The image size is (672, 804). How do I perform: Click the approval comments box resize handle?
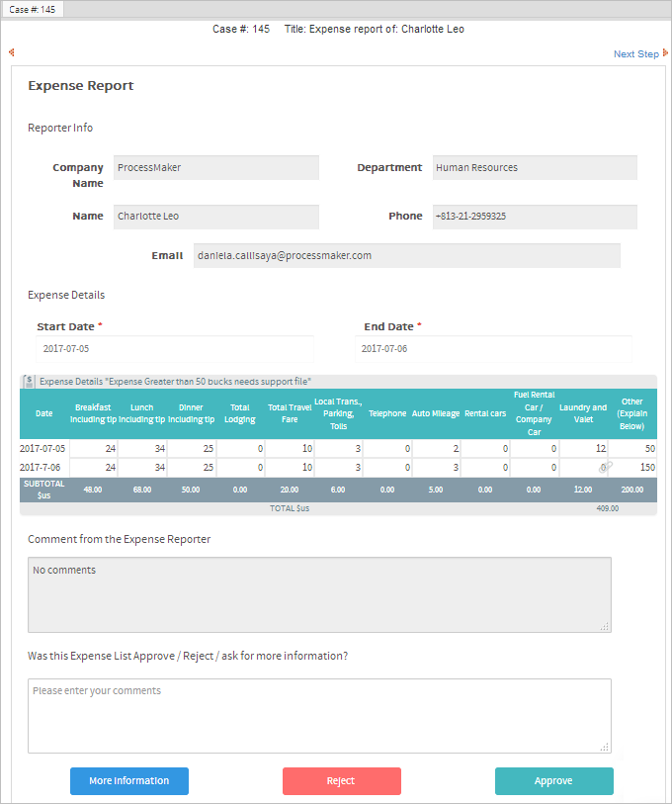[604, 747]
